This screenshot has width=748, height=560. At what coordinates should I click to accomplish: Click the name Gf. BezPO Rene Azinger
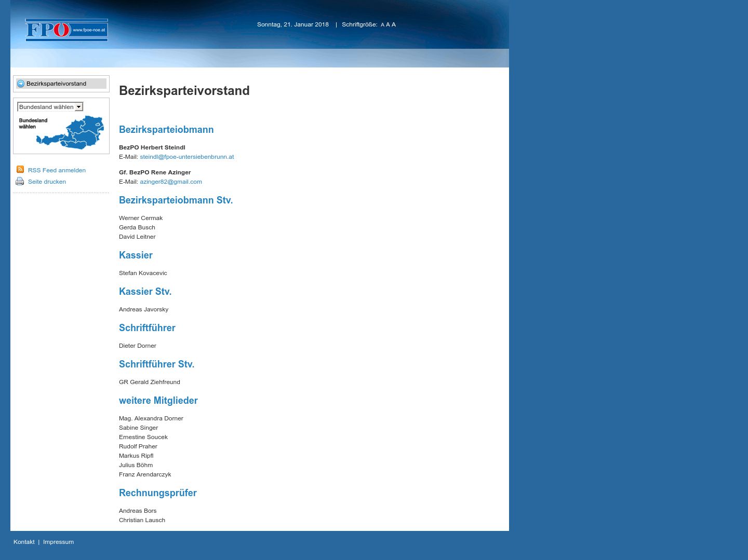point(155,172)
